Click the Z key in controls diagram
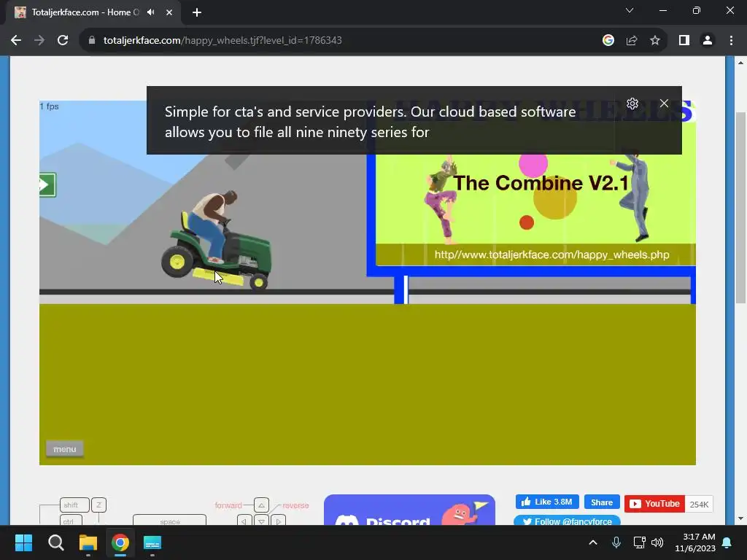747x560 pixels. point(98,505)
